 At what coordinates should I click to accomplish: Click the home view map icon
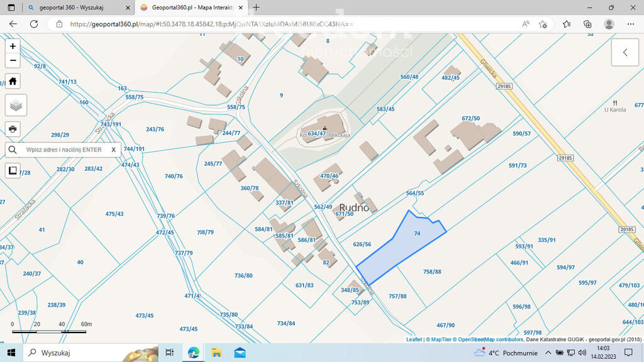13,81
